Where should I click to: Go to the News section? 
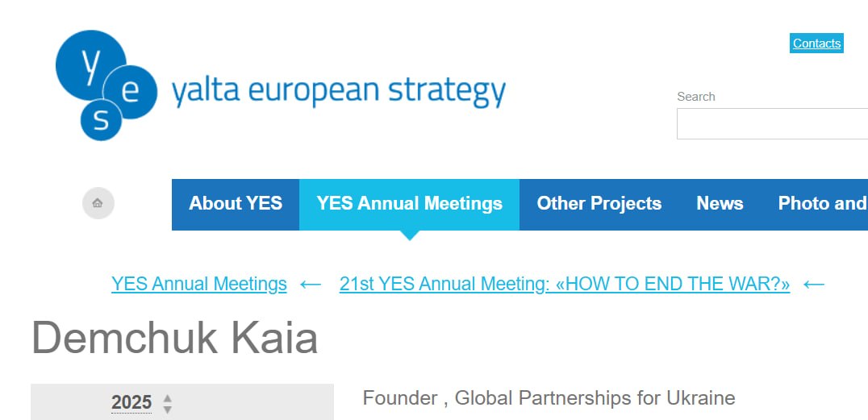[x=720, y=204]
